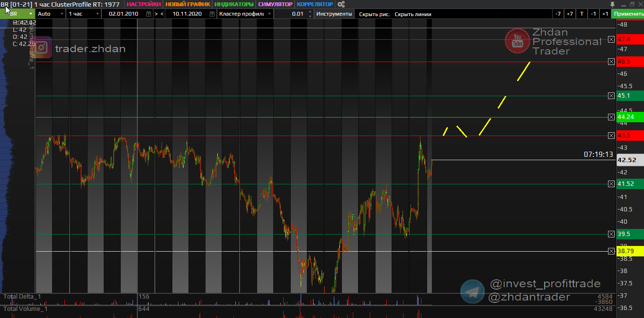Remove the 47.4 level line marker

pos(611,39)
